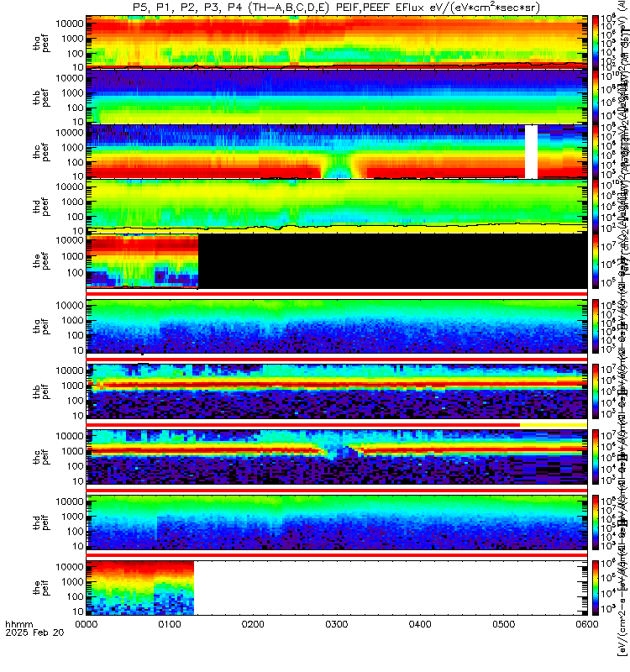Click the the peif y-axis label
Image resolution: width=630 pixels, height=672 pixels.
click(x=41, y=588)
